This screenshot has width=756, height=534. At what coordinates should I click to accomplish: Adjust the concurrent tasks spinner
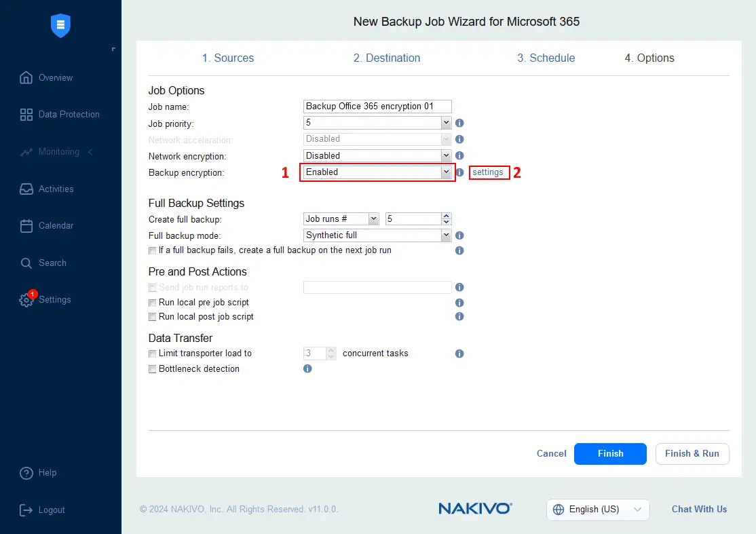(x=330, y=354)
